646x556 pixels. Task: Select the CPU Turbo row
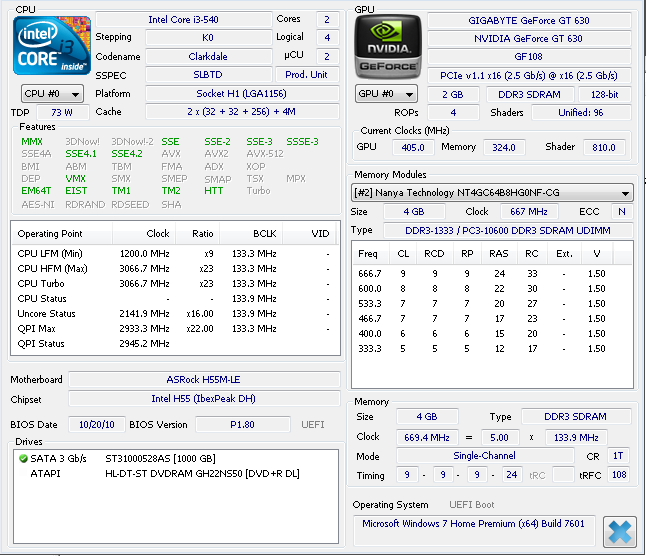point(175,284)
